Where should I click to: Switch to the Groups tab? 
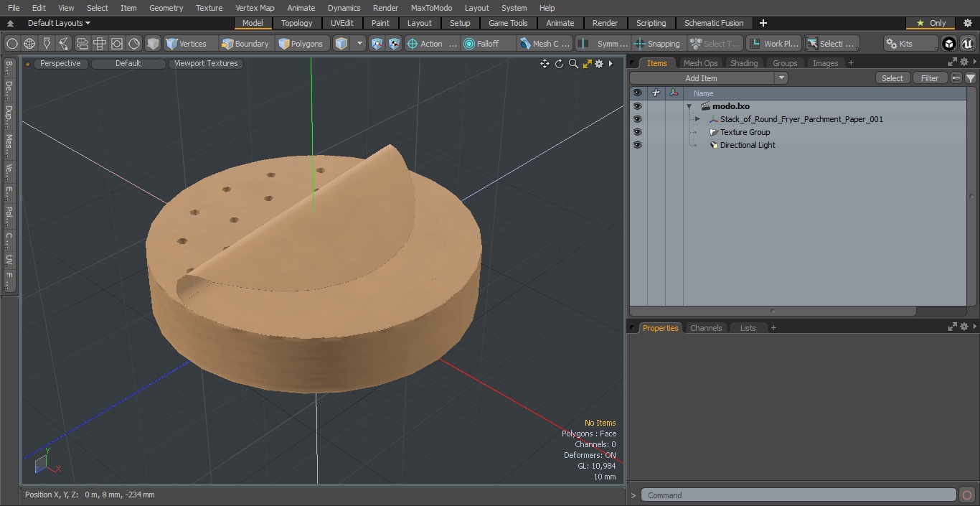point(785,63)
